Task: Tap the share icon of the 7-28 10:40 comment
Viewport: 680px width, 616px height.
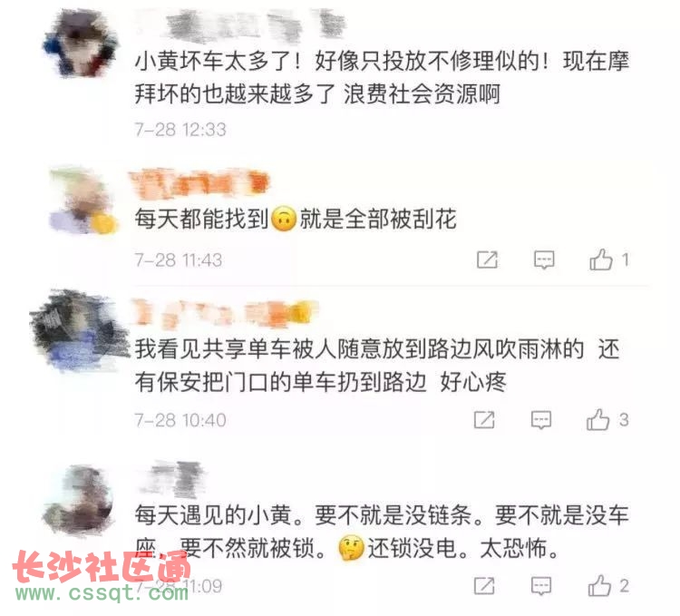Action: click(484, 419)
